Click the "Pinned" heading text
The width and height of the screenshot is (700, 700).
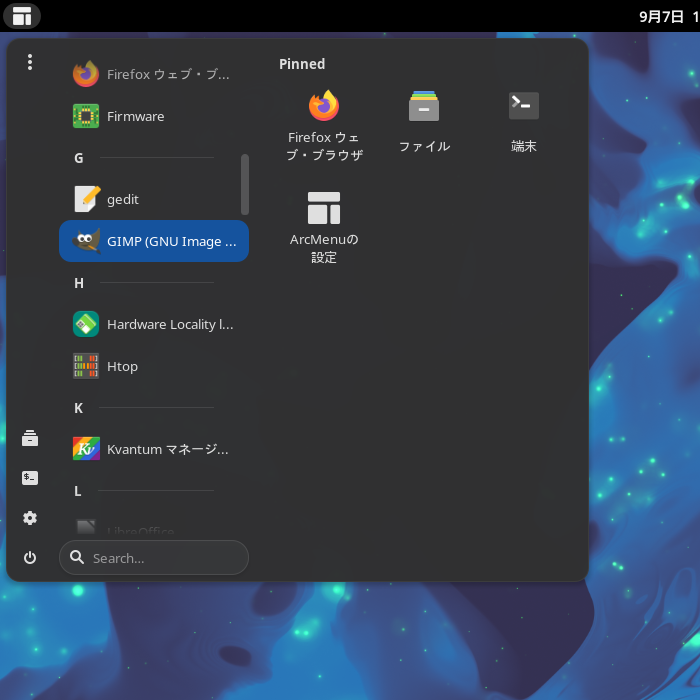(x=302, y=64)
